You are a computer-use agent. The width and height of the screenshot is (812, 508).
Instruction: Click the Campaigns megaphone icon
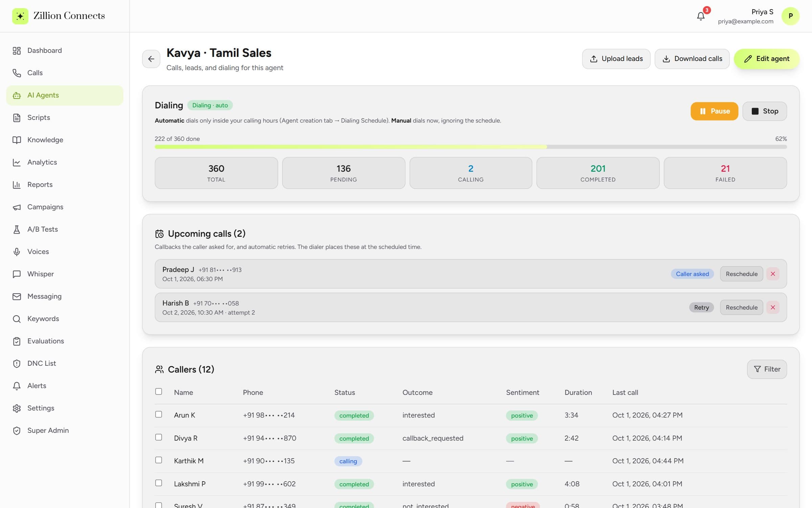(x=17, y=207)
